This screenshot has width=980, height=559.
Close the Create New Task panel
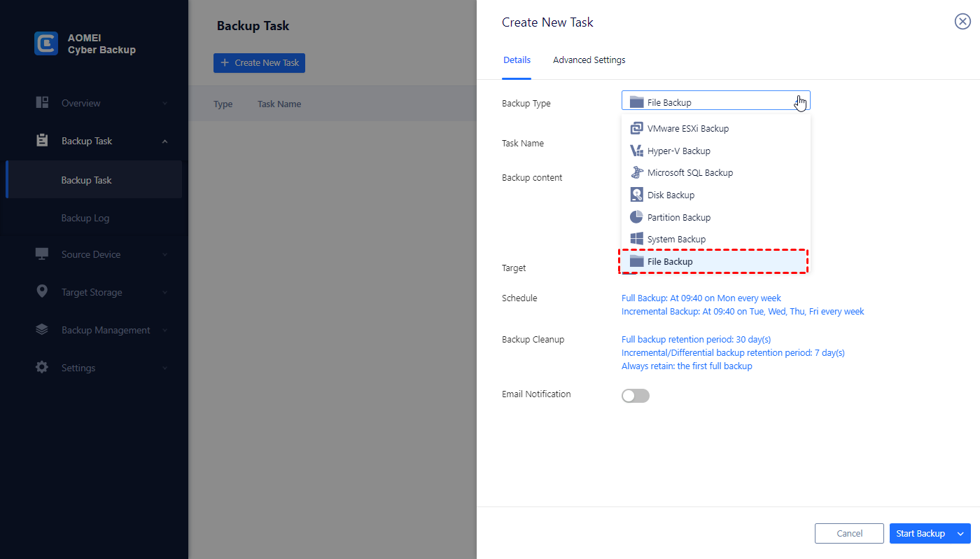point(962,22)
